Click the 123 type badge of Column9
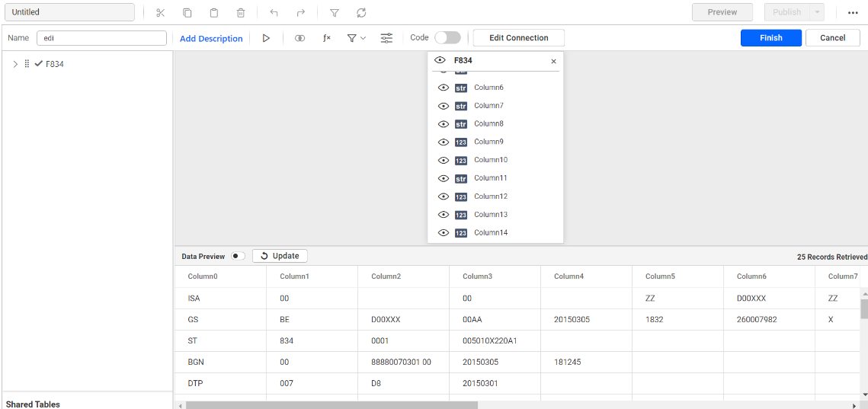This screenshot has height=409, width=868. (460, 142)
